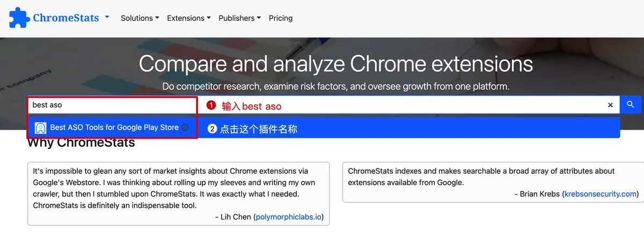This screenshot has height=236, width=644.
Task: Open the dropdown caret beside ChromeStats
Action: tap(107, 17)
